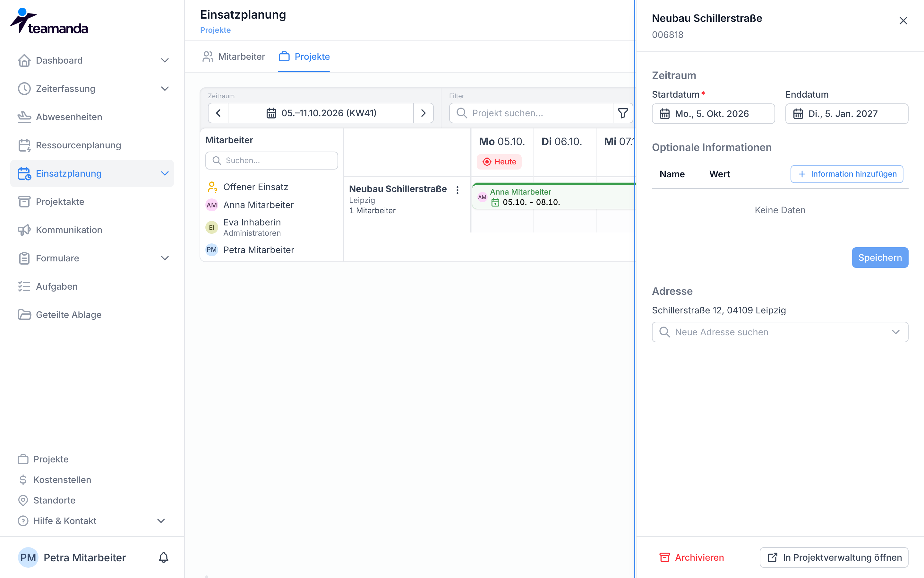The height and width of the screenshot is (578, 924).
Task: Expand the Dashboard submenu chevron
Action: click(x=165, y=60)
